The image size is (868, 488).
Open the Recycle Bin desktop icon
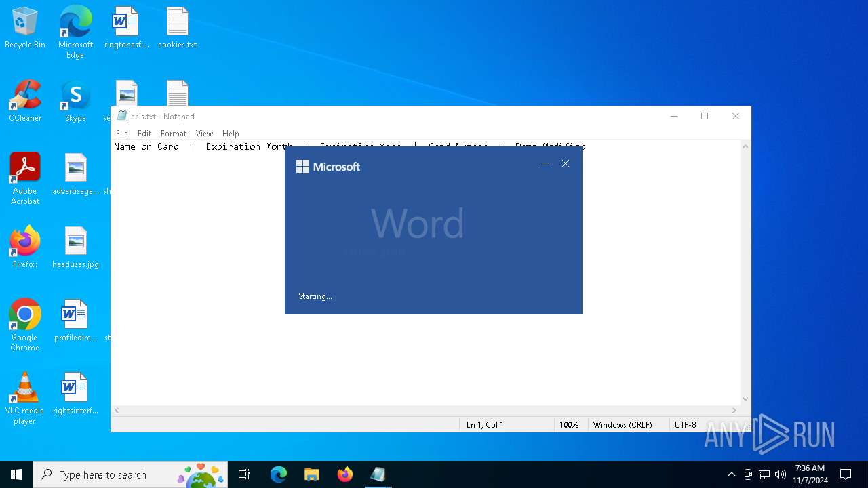(x=25, y=28)
